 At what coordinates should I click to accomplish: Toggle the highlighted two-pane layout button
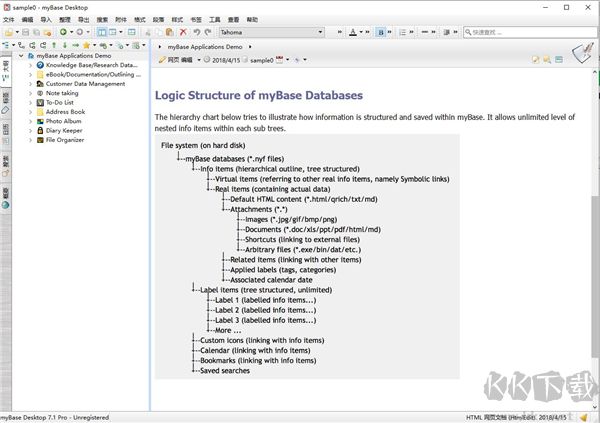click(x=102, y=33)
